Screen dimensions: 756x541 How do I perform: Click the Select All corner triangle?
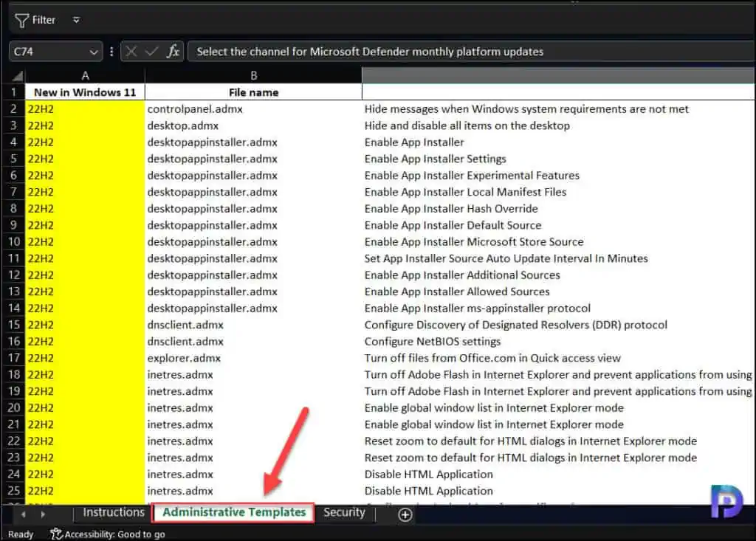coord(17,76)
